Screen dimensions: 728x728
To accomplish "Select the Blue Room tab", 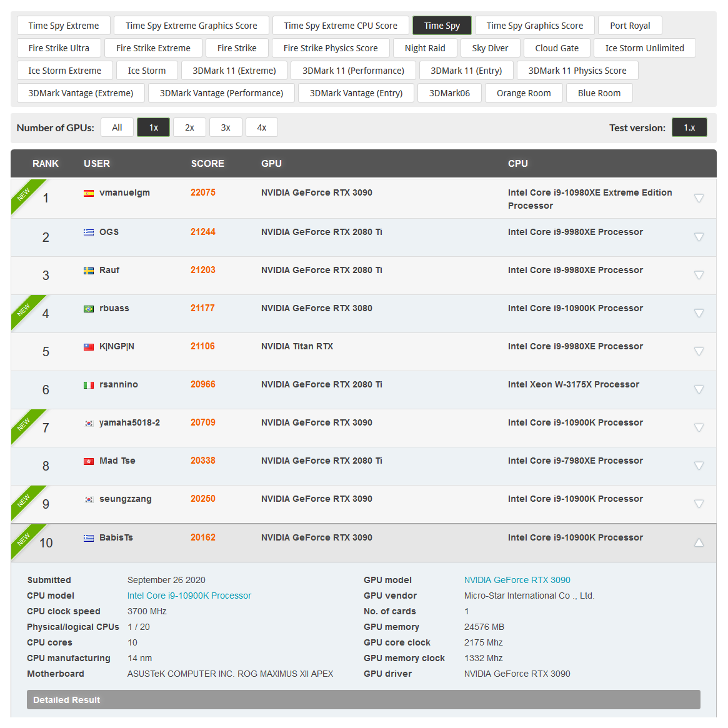I will tap(599, 93).
